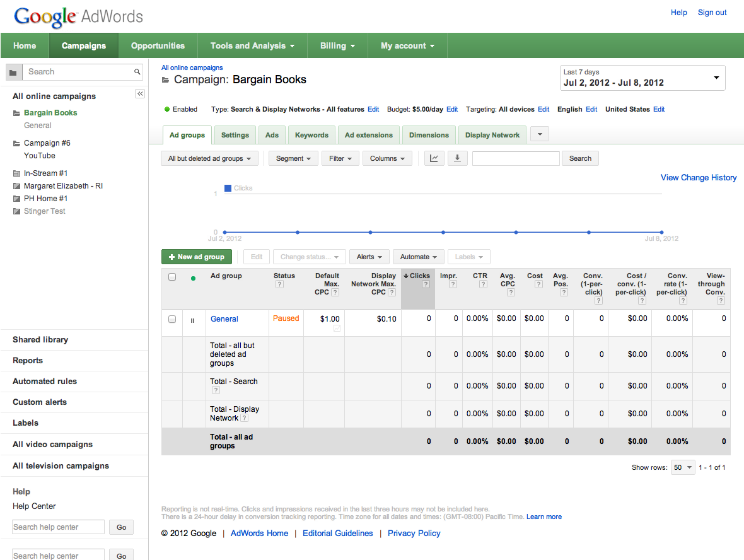
Task: Open the date range dropdown
Action: click(642, 78)
